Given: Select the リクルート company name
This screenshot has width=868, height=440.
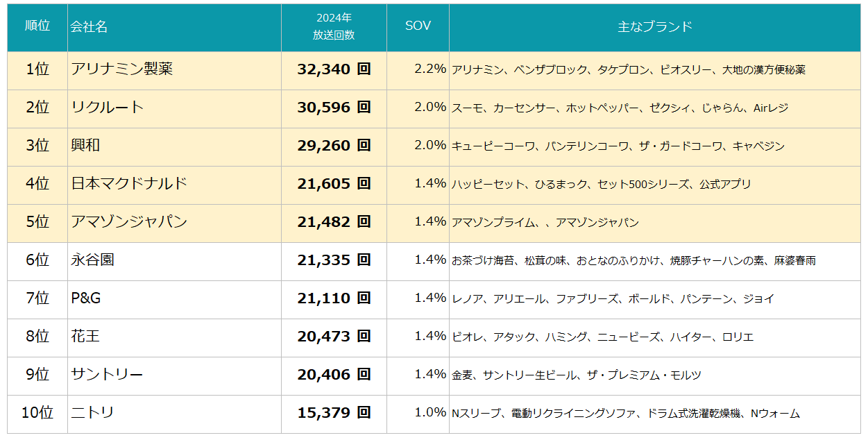Looking at the screenshot, I should tap(108, 107).
